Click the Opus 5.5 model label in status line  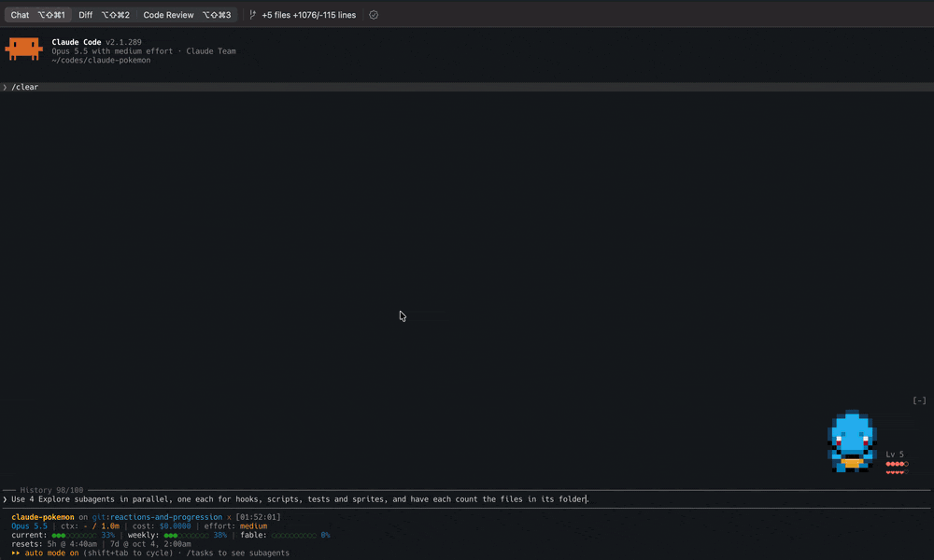[x=29, y=526]
